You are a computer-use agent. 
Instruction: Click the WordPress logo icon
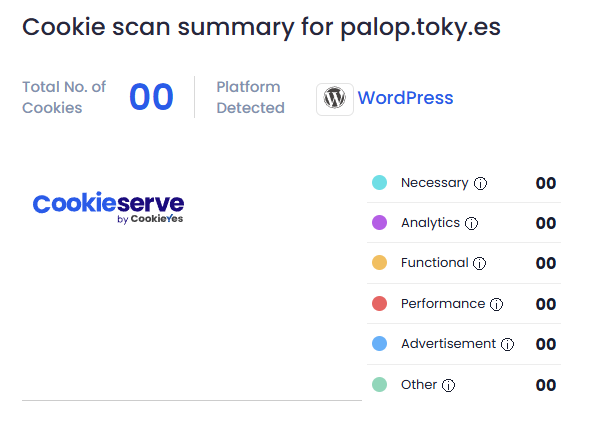point(335,99)
